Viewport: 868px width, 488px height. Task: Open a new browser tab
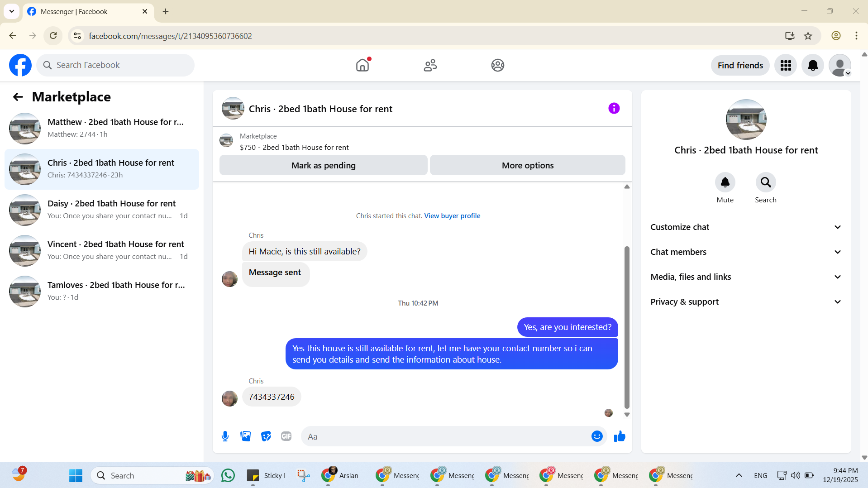coord(166,11)
